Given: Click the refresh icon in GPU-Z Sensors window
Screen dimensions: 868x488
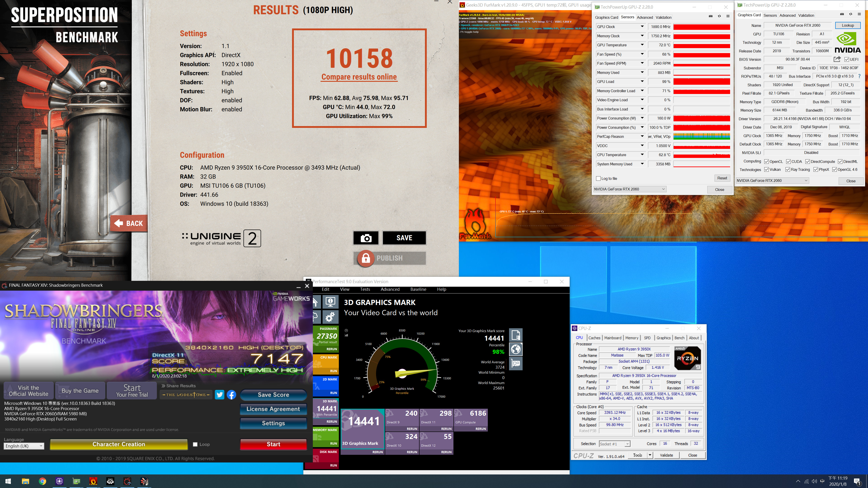Looking at the screenshot, I should [x=719, y=16].
